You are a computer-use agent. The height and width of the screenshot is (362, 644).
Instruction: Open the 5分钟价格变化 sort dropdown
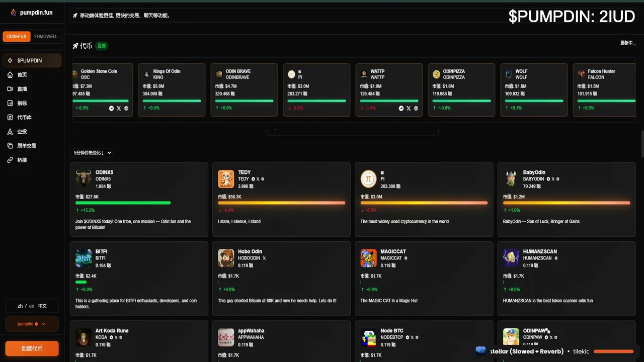point(92,153)
